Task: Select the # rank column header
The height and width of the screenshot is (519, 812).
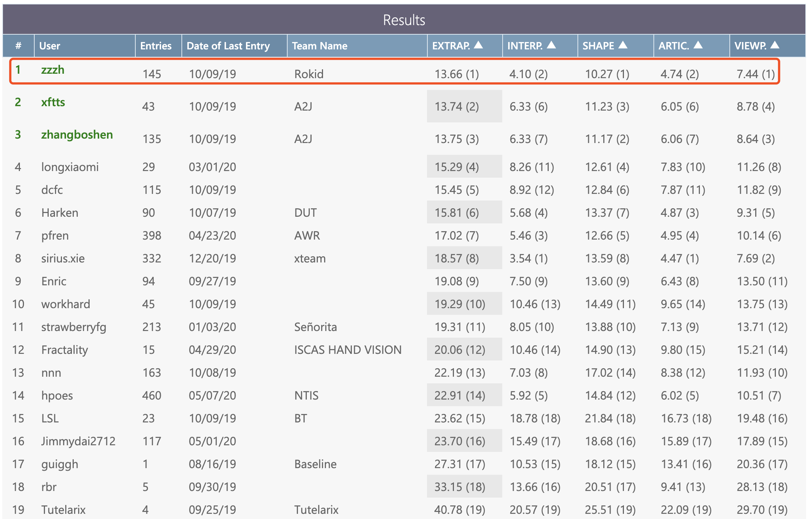Action: click(x=18, y=46)
